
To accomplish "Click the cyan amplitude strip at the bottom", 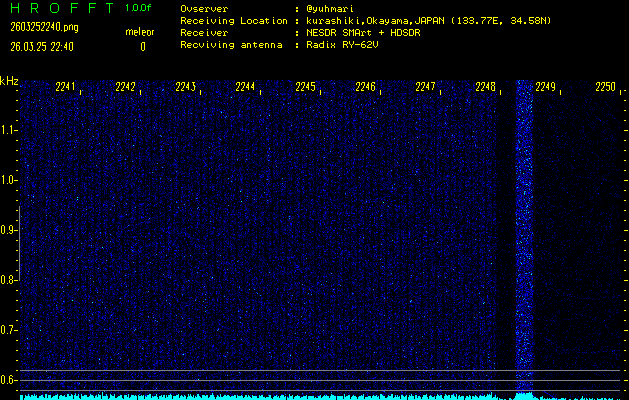I will (300, 396).
